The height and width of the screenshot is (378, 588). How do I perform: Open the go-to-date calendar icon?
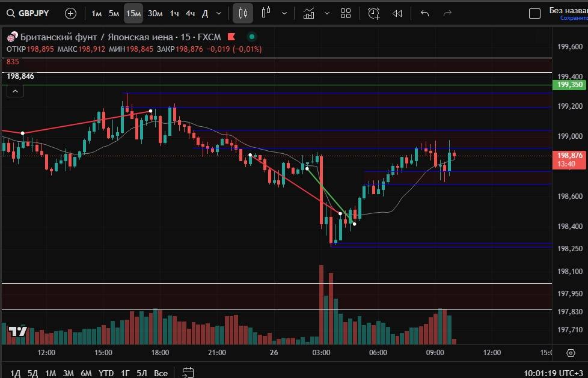[188, 373]
